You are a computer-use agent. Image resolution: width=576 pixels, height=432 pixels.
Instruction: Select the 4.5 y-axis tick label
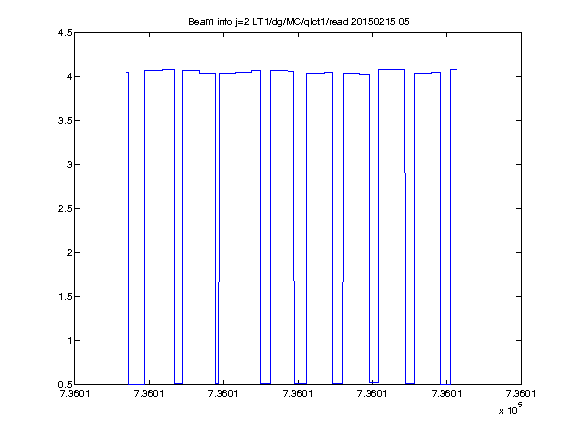point(65,33)
